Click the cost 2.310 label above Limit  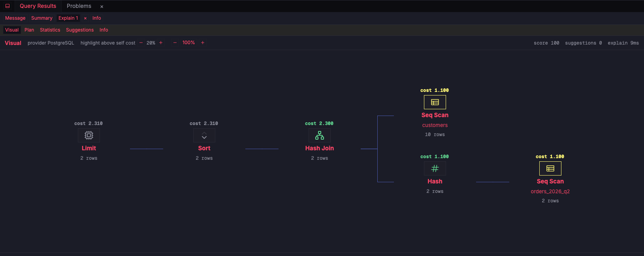pos(89,123)
